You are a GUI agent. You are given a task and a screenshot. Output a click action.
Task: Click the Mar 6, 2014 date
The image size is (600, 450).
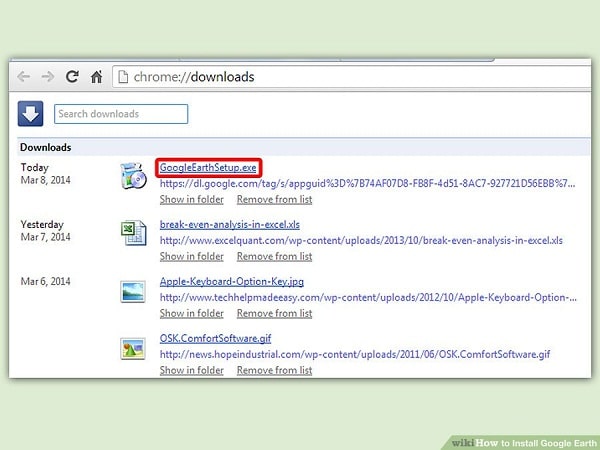(x=46, y=282)
